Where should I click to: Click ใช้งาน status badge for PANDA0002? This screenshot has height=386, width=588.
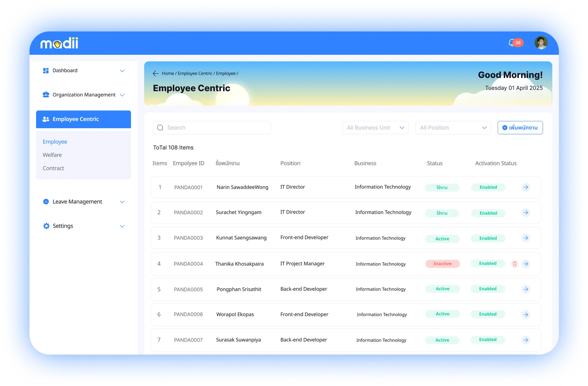(x=442, y=213)
